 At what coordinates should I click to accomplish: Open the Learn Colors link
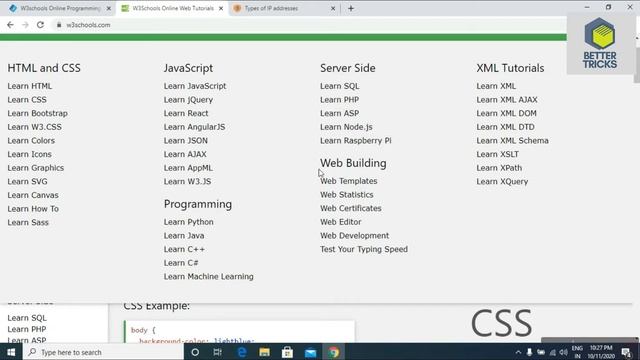coord(31,140)
